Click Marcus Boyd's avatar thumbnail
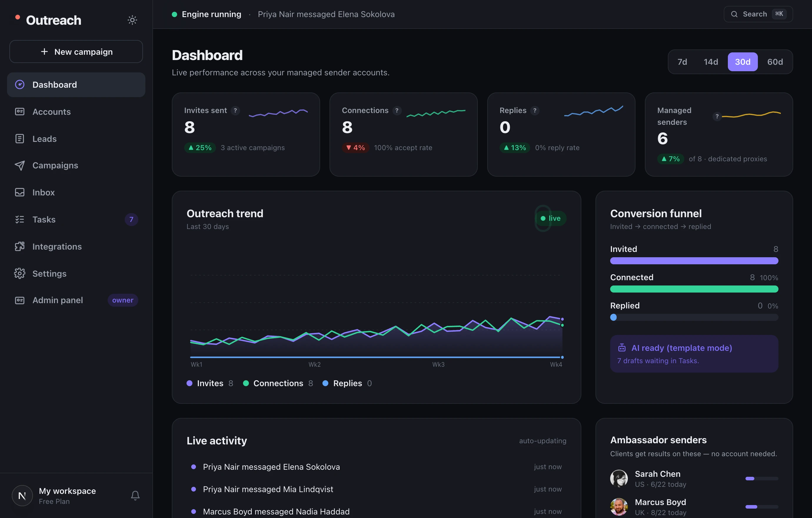 (619, 507)
